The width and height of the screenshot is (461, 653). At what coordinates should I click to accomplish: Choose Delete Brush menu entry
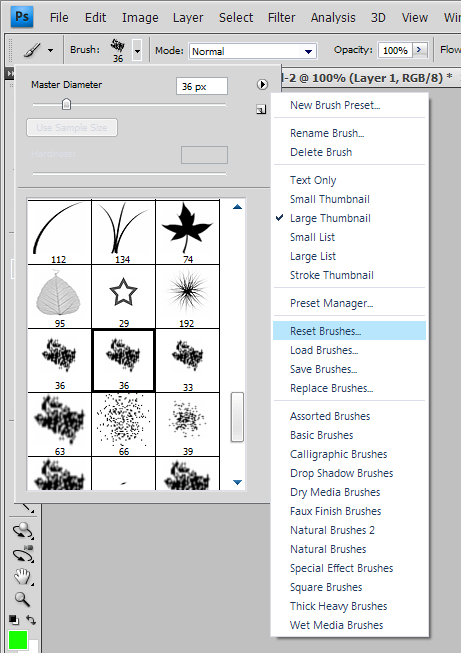321,152
